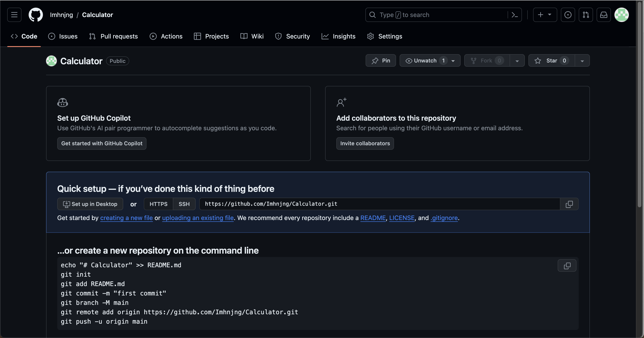
Task: Open the Unwatch notifications dropdown
Action: tap(430, 60)
